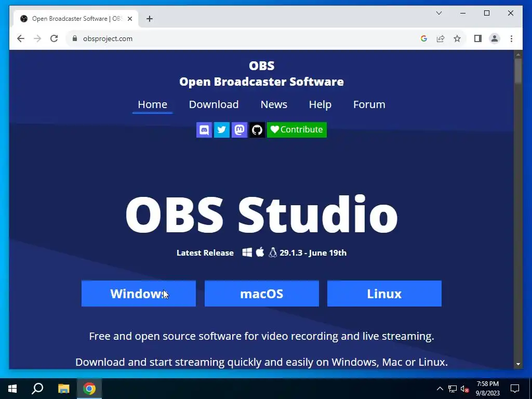This screenshot has height=399, width=532.
Task: Open File Explorer from the taskbar
Action: (x=63, y=389)
